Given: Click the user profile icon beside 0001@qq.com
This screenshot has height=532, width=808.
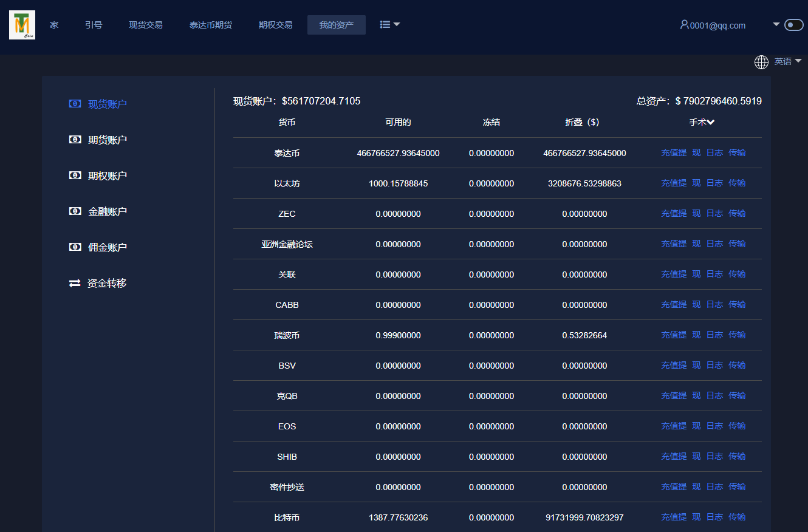Looking at the screenshot, I should coord(684,25).
